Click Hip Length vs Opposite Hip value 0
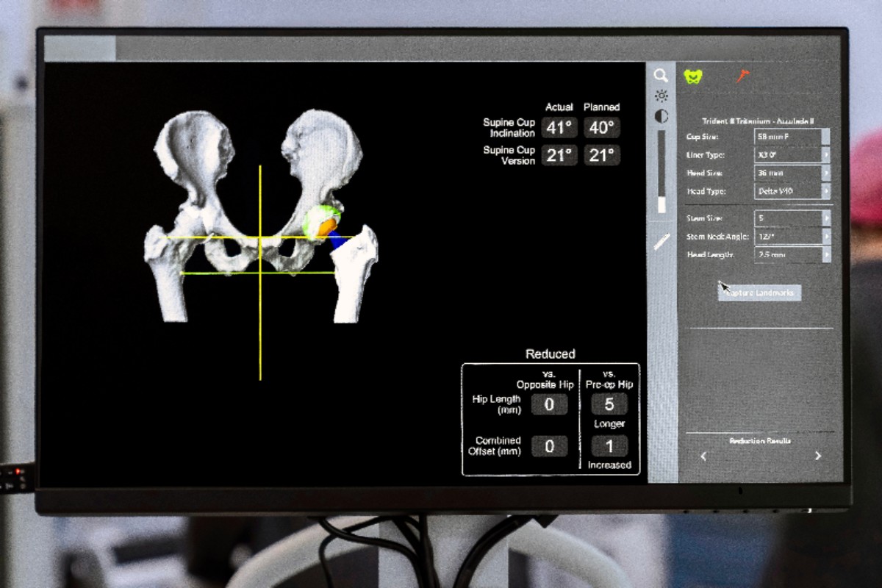The image size is (882, 588). (549, 404)
